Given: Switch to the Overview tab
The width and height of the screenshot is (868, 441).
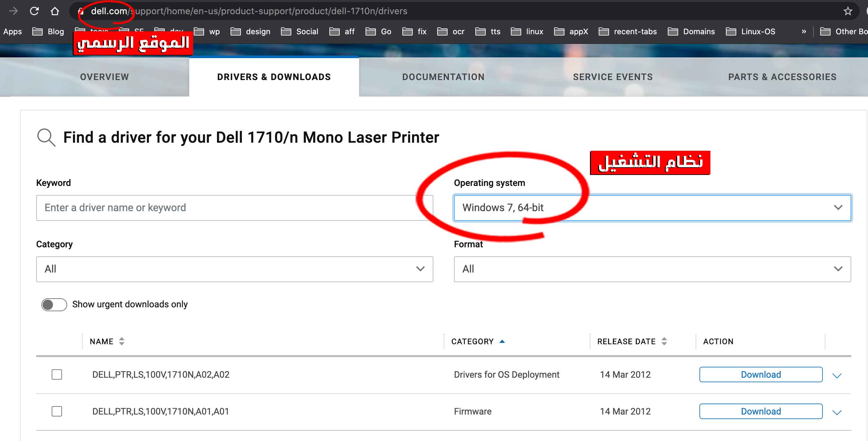Looking at the screenshot, I should pos(104,77).
